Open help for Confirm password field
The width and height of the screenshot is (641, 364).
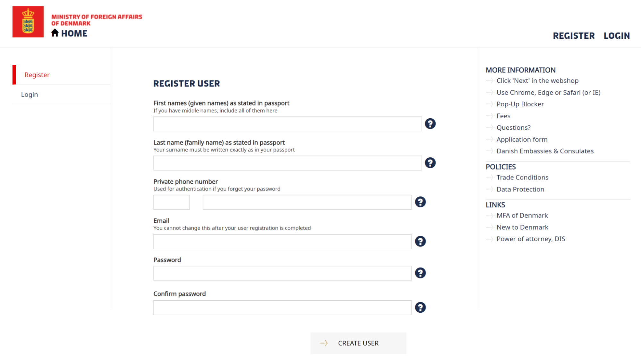click(420, 307)
